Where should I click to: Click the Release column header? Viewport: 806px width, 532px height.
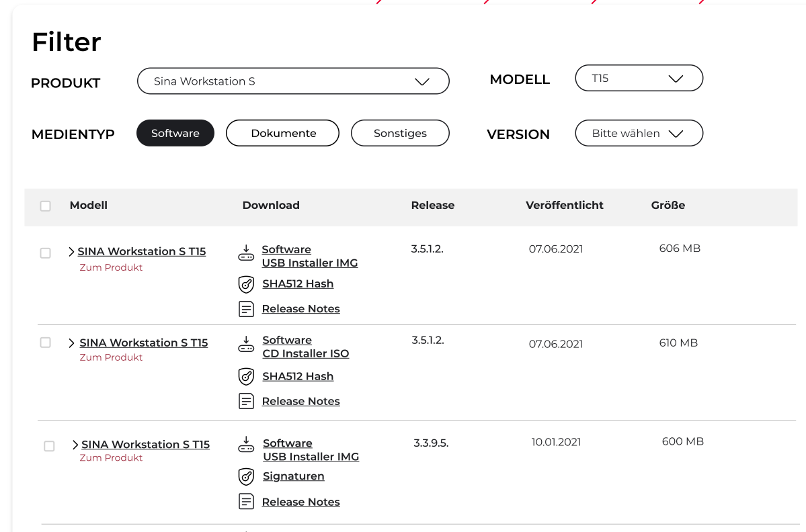433,206
